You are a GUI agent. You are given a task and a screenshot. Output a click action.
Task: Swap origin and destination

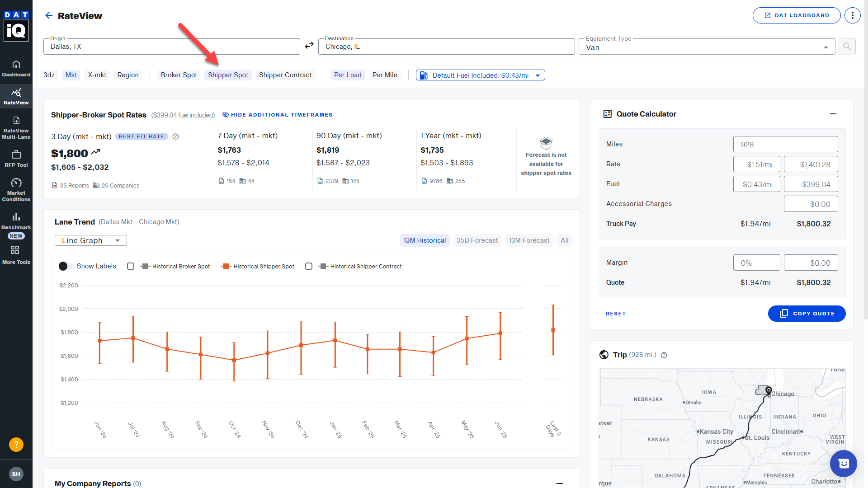pyautogui.click(x=309, y=46)
